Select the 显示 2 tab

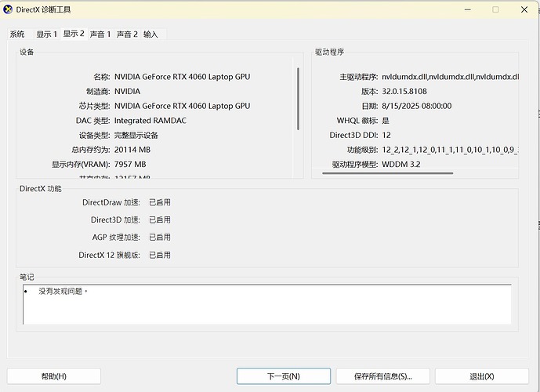click(x=74, y=34)
